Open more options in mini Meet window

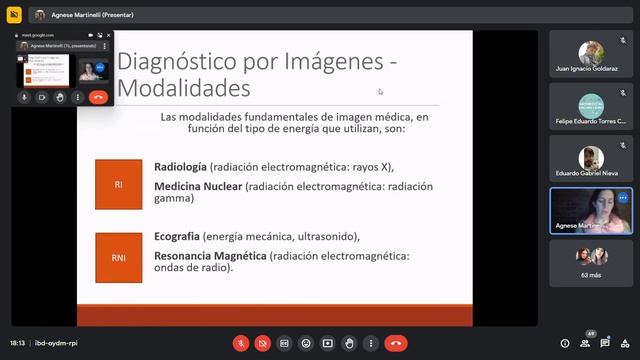tap(78, 98)
